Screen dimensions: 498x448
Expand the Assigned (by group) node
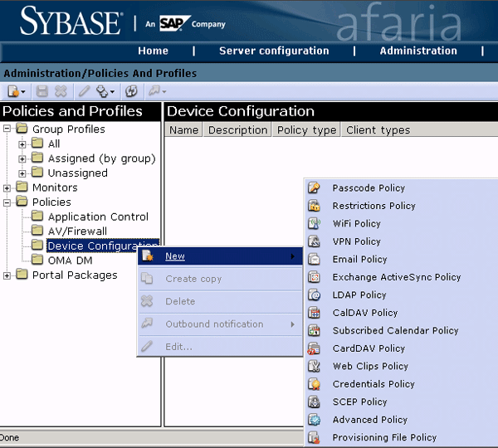(22, 158)
